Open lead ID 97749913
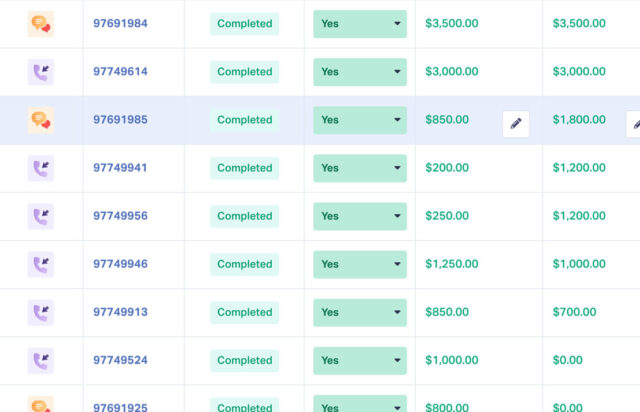The height and width of the screenshot is (412, 640). pos(120,312)
